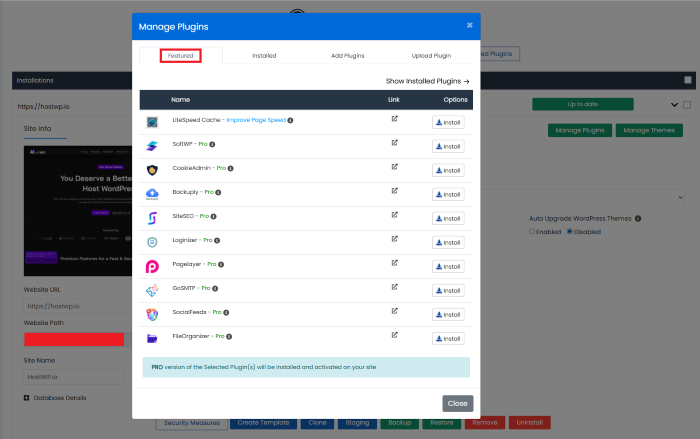Collapse the hostwp.io installation chevron

[672, 104]
